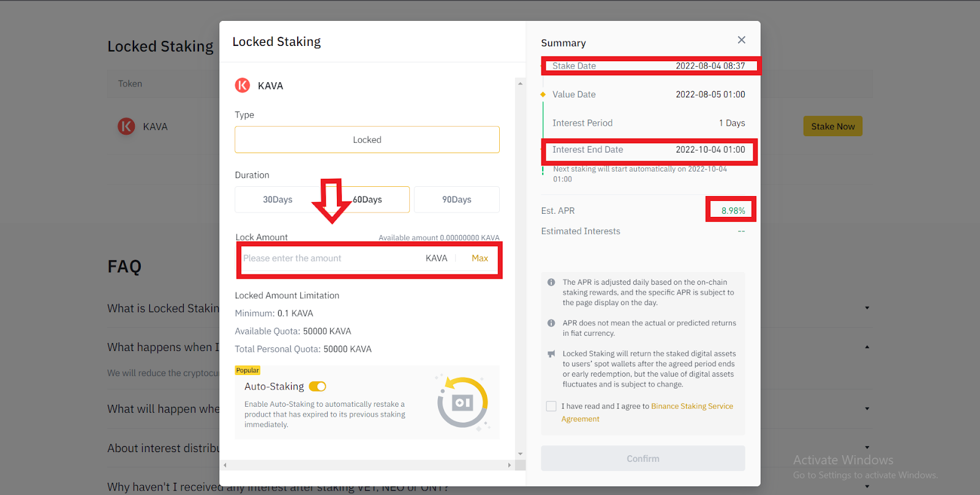
Task: Click the 8.98% Est. APR value
Action: (x=733, y=211)
